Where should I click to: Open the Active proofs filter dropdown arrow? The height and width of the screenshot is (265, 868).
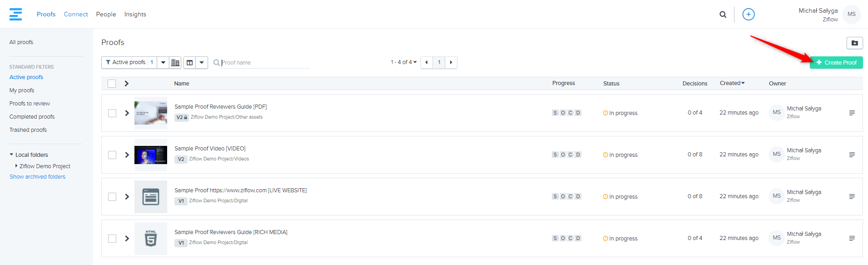163,62
